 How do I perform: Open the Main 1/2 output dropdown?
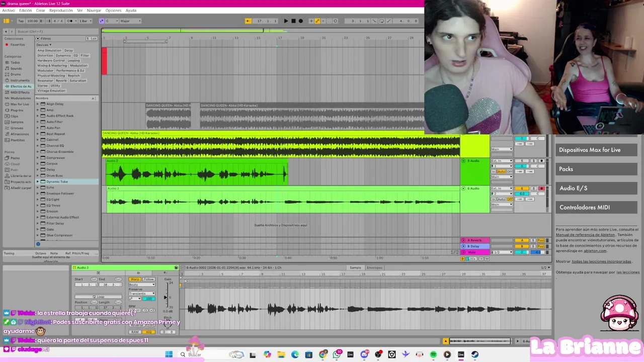tap(502, 252)
